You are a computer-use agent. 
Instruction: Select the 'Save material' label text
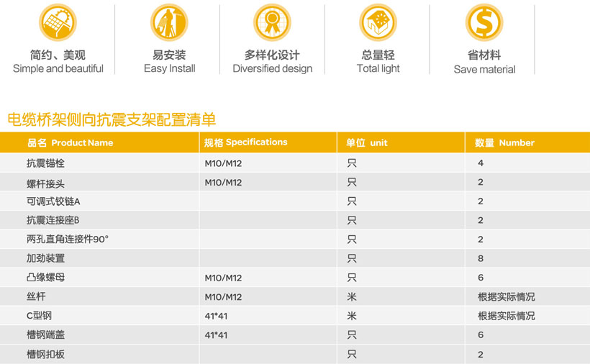click(484, 70)
